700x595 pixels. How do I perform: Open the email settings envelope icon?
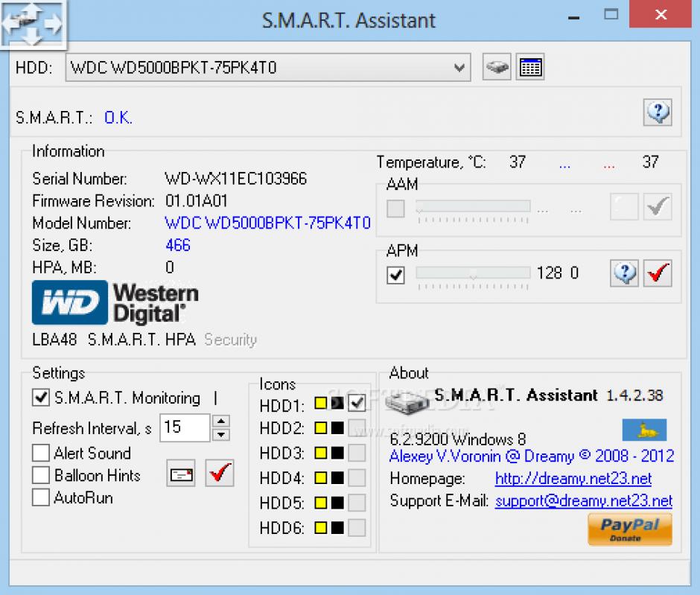pos(182,474)
